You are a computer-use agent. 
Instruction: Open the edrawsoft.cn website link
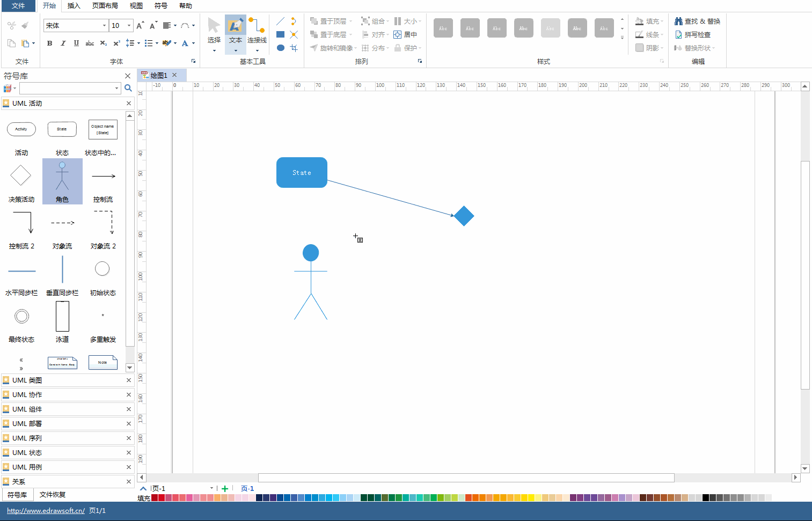pyautogui.click(x=46, y=511)
